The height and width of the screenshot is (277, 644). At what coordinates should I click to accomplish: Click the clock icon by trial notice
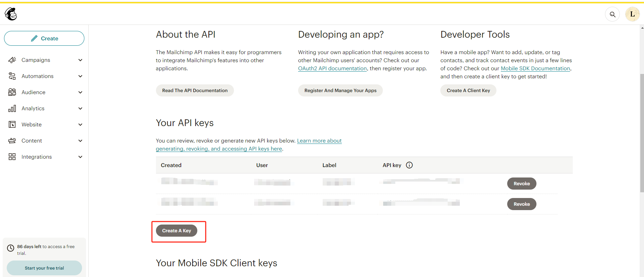point(11,248)
